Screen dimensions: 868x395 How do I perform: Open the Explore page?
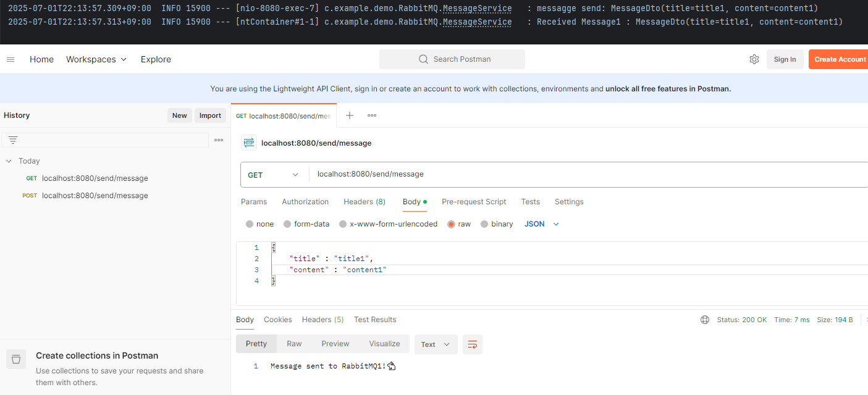coord(156,59)
